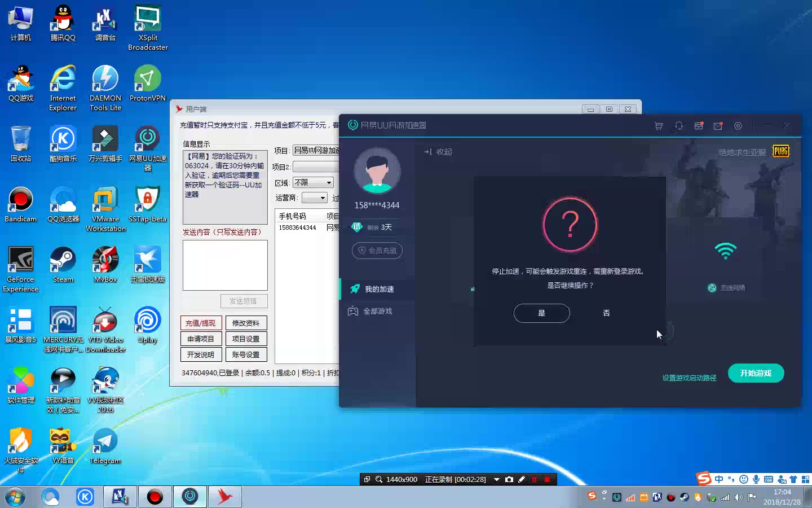Click the 修改资料 button
812x508 pixels.
click(x=246, y=323)
